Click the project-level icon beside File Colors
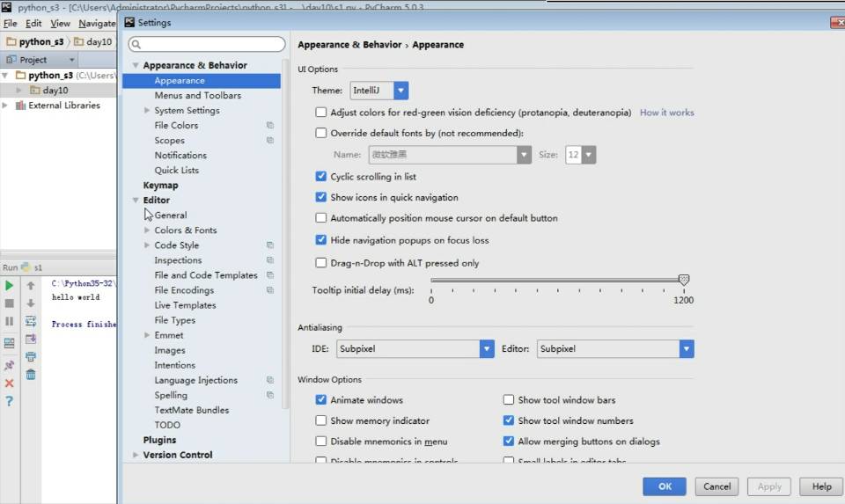 (270, 126)
